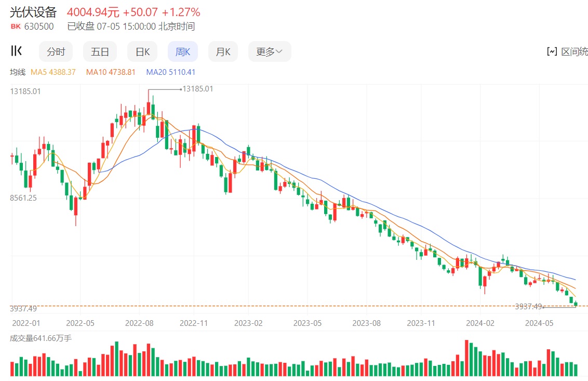The width and height of the screenshot is (588, 381).
Task: Switch to the 分时 tab
Action: 56,51
